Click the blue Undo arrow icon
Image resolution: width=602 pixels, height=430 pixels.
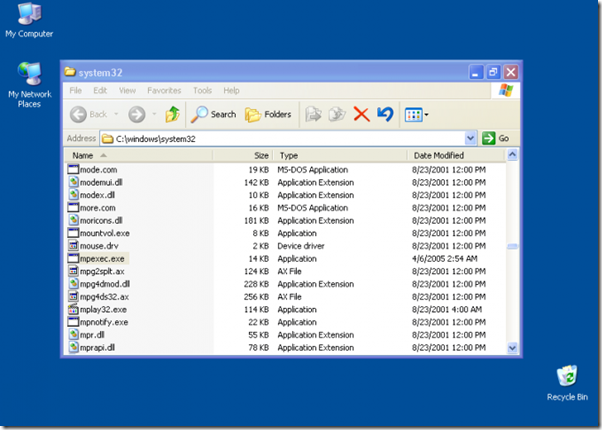click(x=385, y=114)
